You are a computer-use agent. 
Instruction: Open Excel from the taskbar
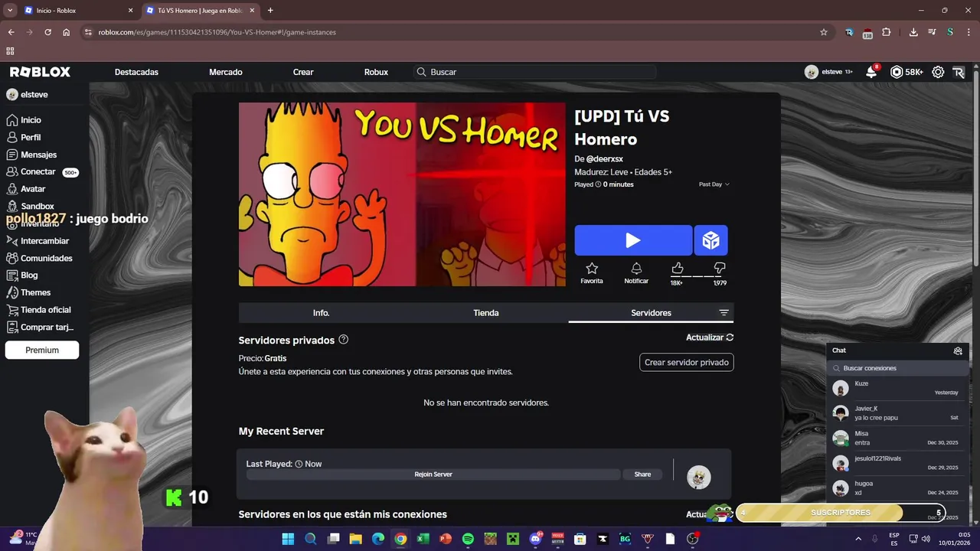pos(423,539)
